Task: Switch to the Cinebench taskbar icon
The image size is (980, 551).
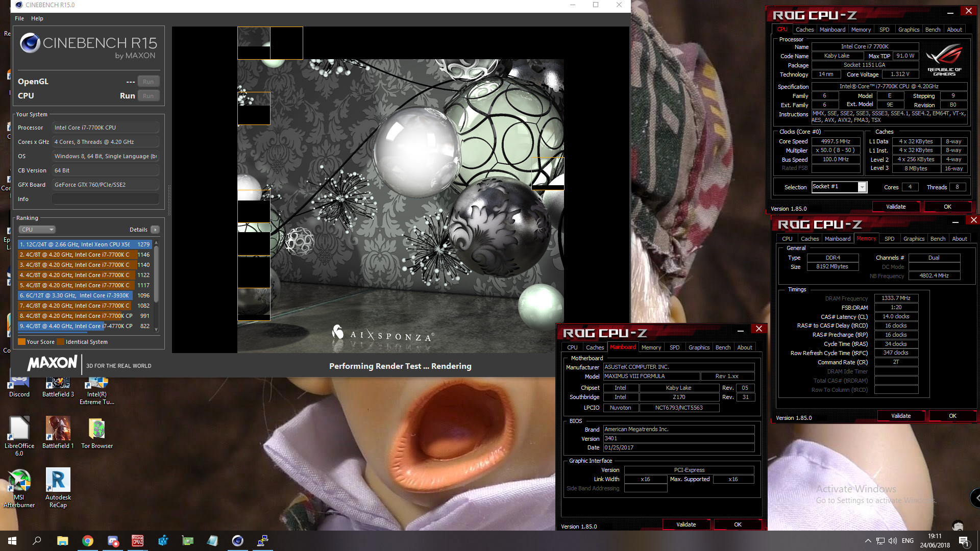Action: (x=237, y=541)
